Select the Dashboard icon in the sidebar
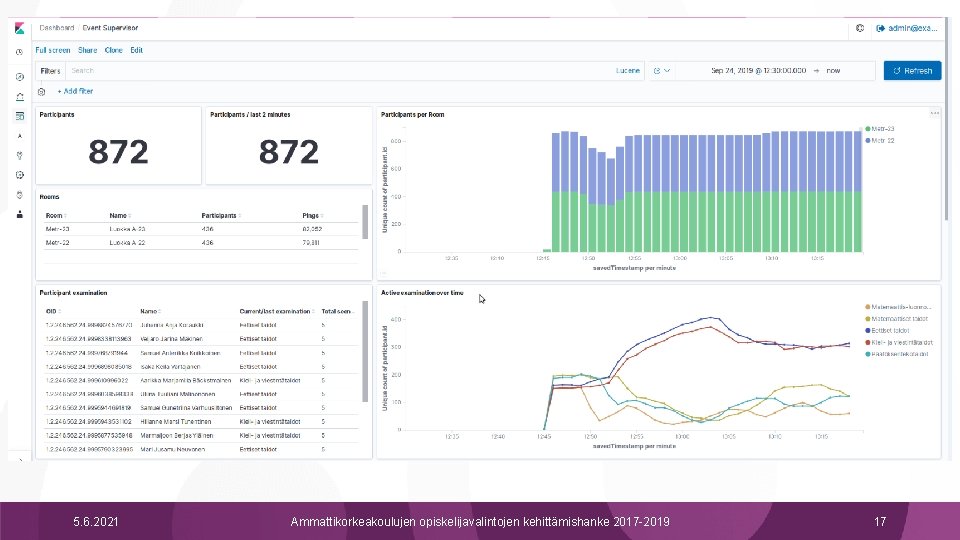This screenshot has height=540, width=960. point(20,116)
